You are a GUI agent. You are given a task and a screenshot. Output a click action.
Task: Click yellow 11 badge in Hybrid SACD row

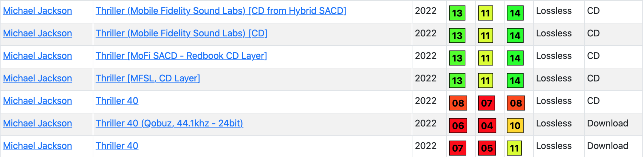coord(485,13)
